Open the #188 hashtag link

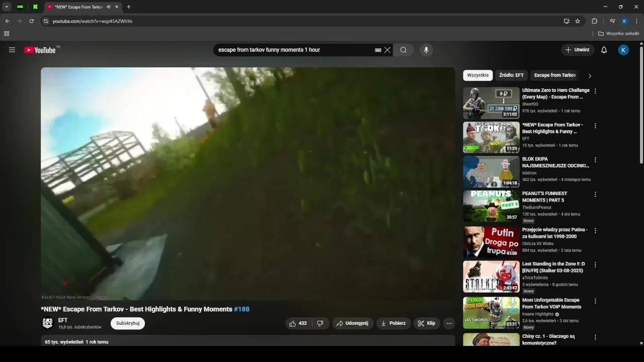(242, 309)
